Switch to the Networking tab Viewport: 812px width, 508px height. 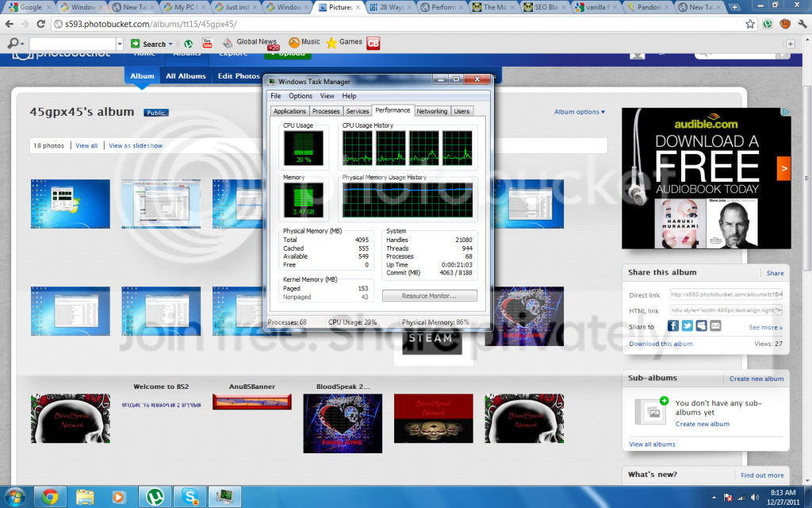(432, 111)
